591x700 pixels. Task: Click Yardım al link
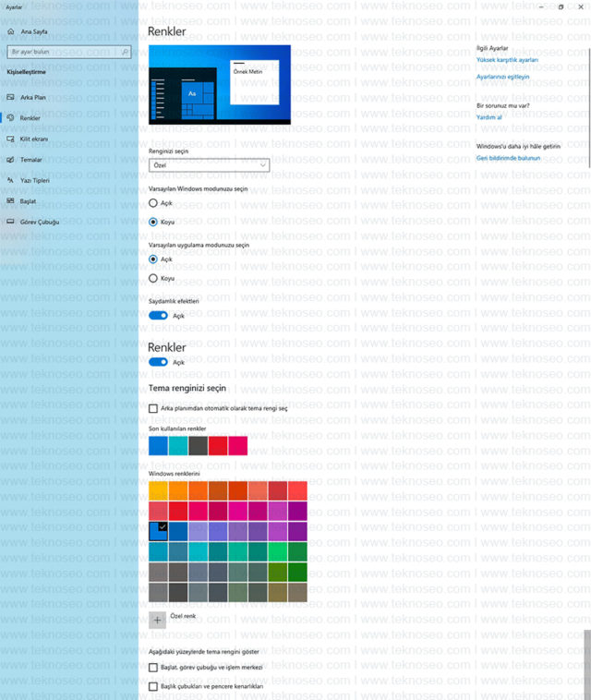click(488, 117)
